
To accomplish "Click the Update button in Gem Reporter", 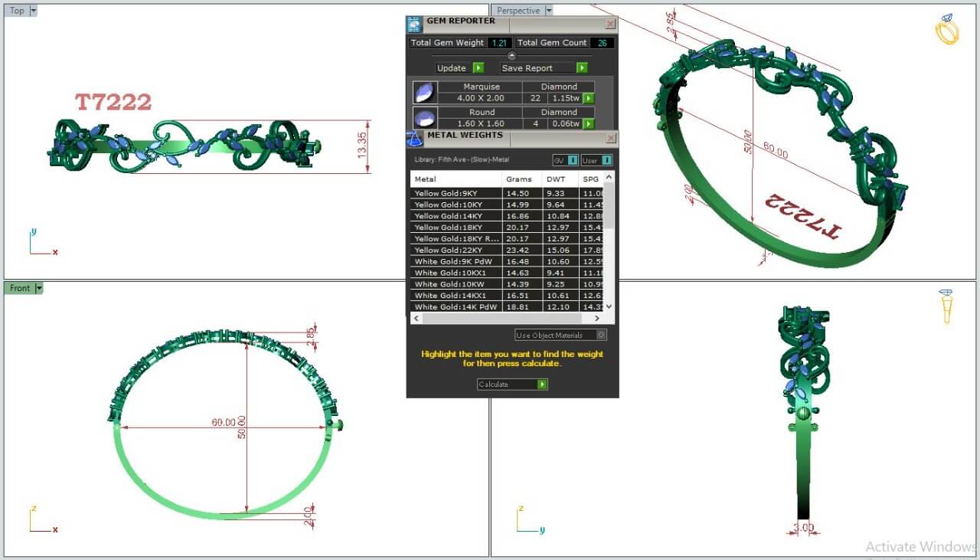I will [459, 68].
